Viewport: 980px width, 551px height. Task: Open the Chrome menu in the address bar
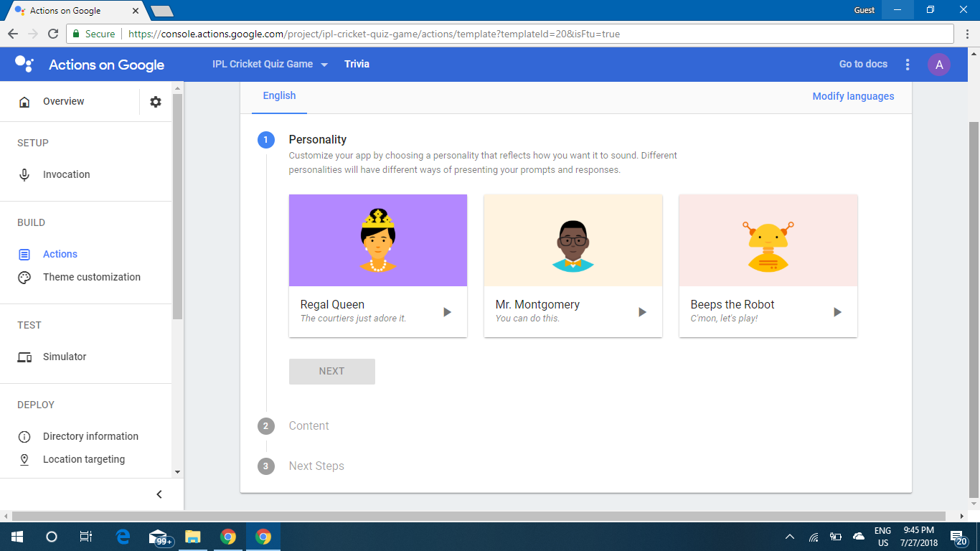[966, 34]
